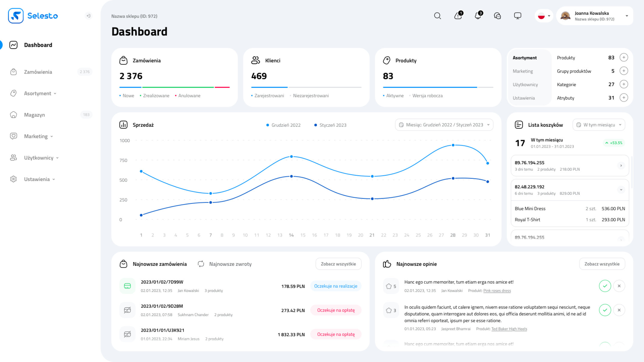644x362 pixels.
Task: Open order 2023/01/02/7D99W row
Action: coord(162,282)
